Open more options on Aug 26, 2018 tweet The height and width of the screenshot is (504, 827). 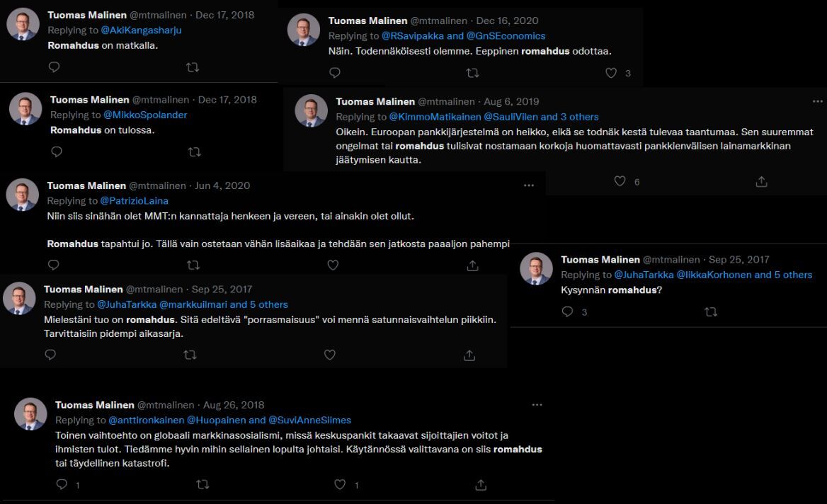[537, 405]
